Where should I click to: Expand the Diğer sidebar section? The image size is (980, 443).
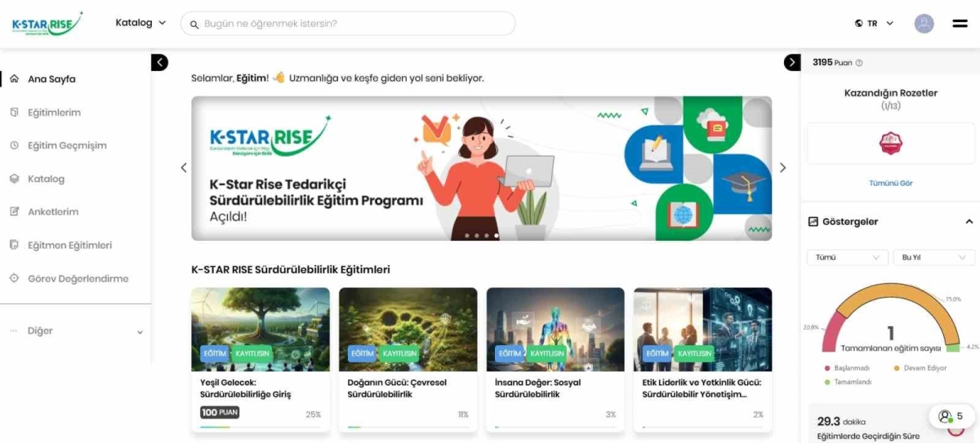coord(76,331)
